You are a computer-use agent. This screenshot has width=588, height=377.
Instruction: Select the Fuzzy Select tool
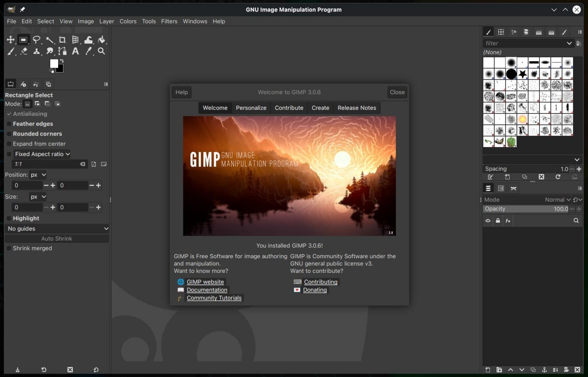tap(50, 40)
